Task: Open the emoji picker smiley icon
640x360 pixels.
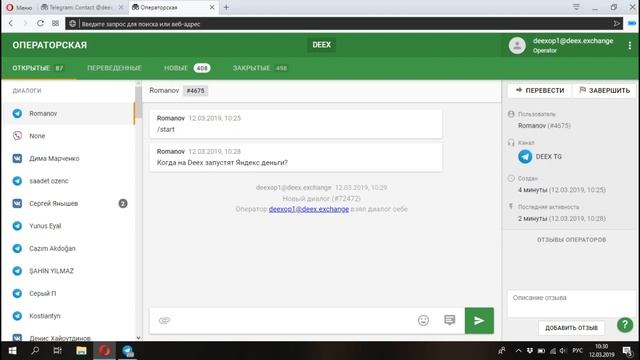Action: 423,320
